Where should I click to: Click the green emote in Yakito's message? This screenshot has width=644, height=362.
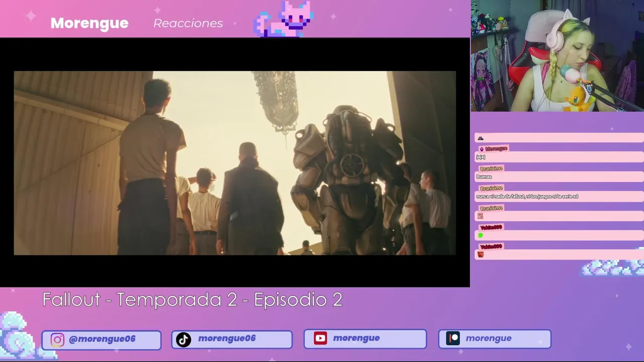tap(480, 235)
